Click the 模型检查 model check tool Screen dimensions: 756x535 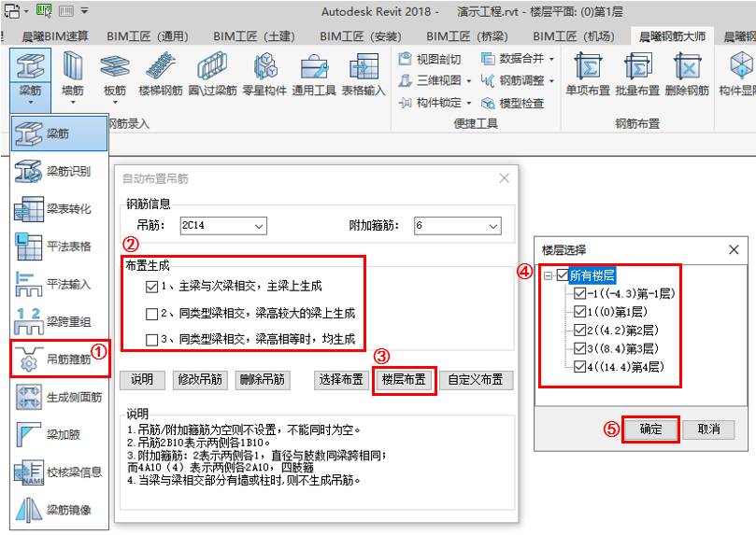pos(513,103)
